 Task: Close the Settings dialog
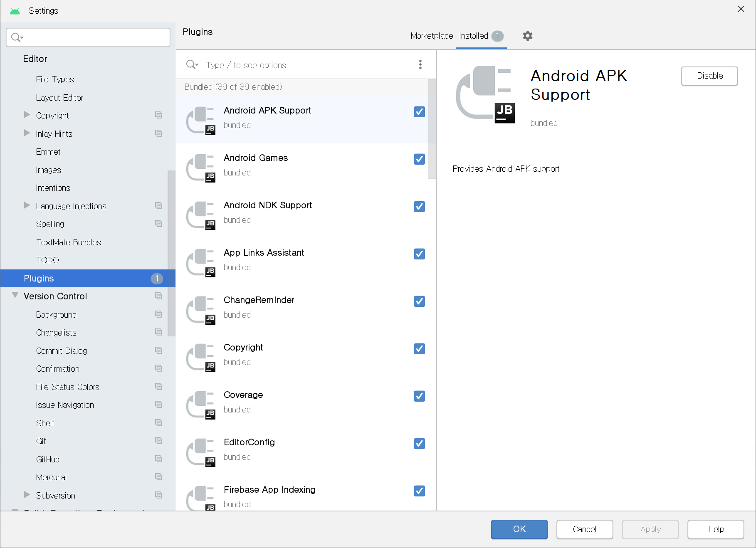[x=741, y=9]
